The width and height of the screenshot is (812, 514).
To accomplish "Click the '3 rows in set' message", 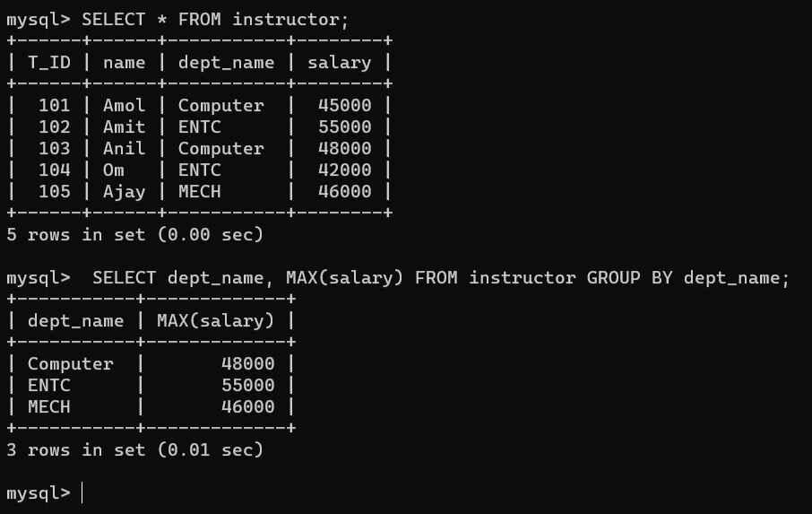I will [134, 449].
